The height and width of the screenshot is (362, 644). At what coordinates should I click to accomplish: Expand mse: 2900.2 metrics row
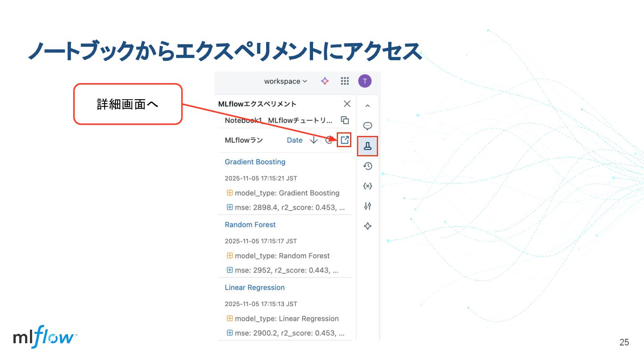(230, 333)
